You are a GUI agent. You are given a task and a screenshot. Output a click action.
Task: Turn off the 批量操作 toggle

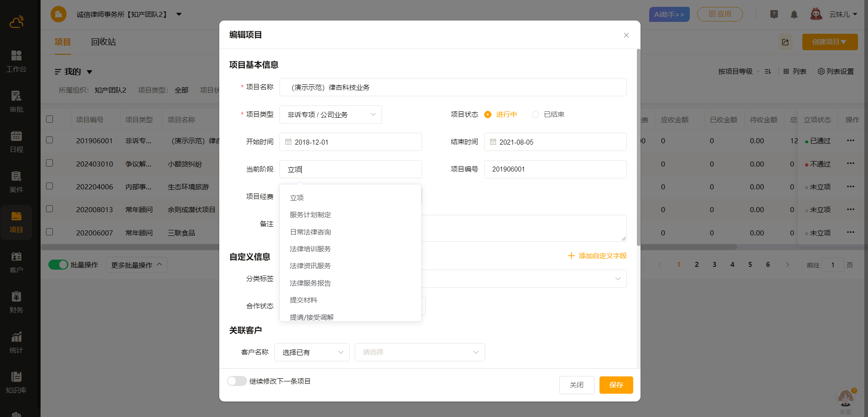[x=58, y=265]
